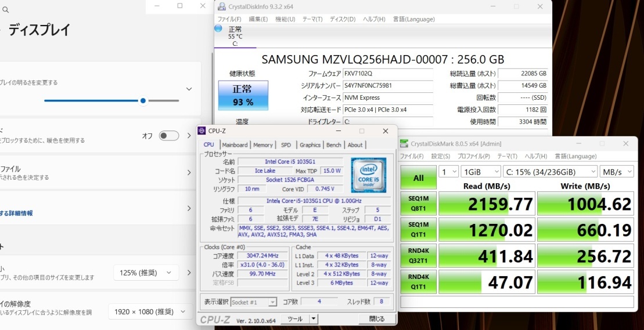Click the blue drive status orb icon
The image size is (644, 330).
[218, 28]
